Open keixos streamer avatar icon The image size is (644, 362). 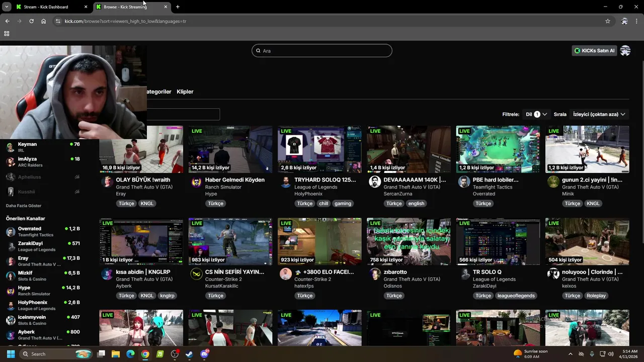pos(553,274)
